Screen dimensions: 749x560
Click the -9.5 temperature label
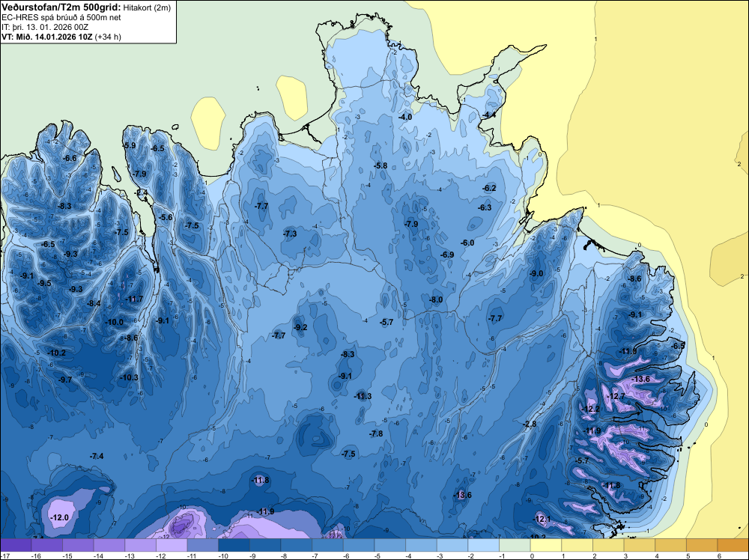[44, 283]
